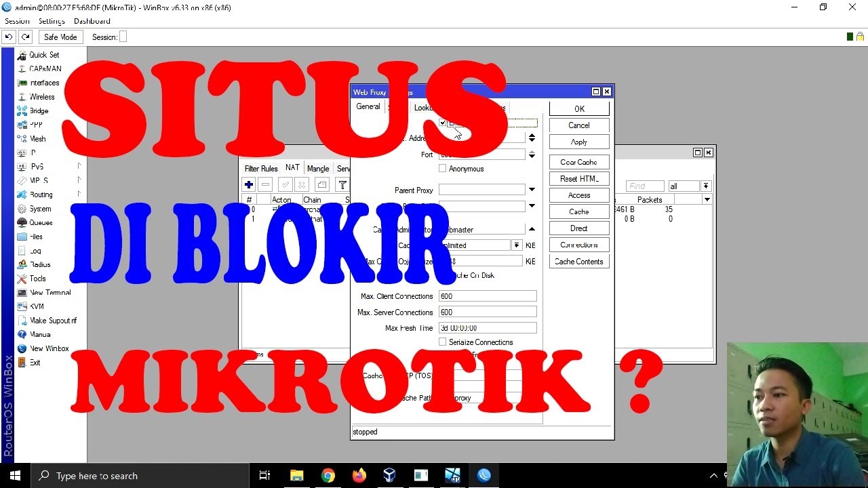Screen dimensions: 868x488
Task: Expand the Parent Proxy field arrow
Action: point(532,190)
